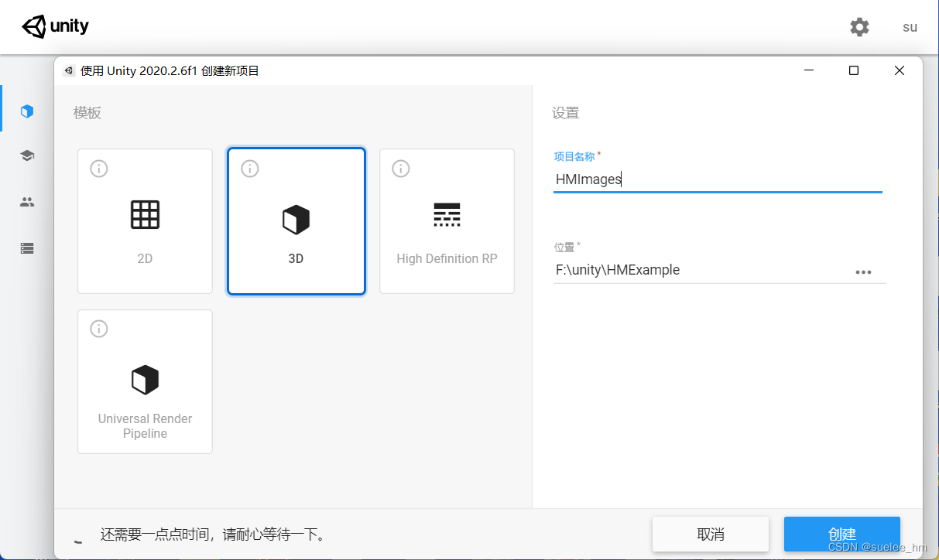Show info for High Definition RP template
939x560 pixels.
400,169
